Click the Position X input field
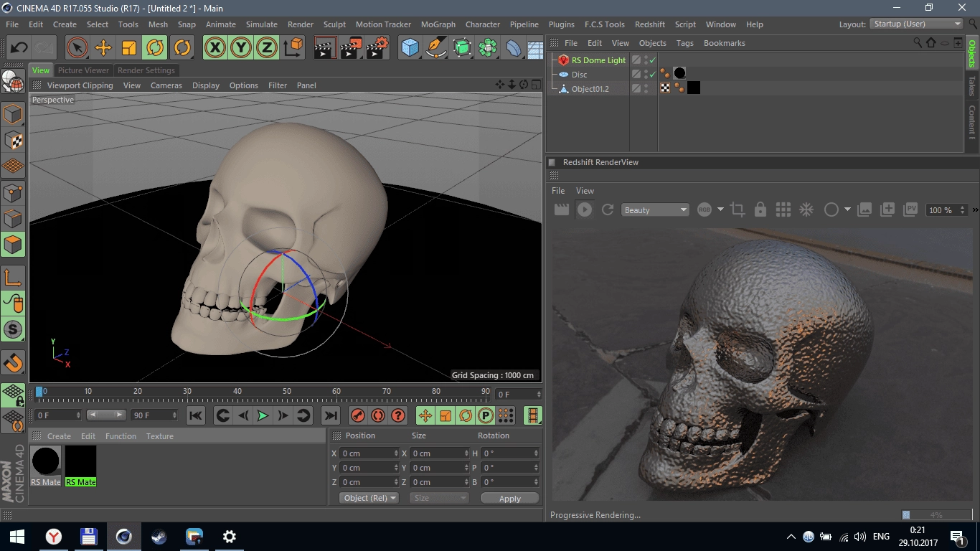 pos(368,453)
